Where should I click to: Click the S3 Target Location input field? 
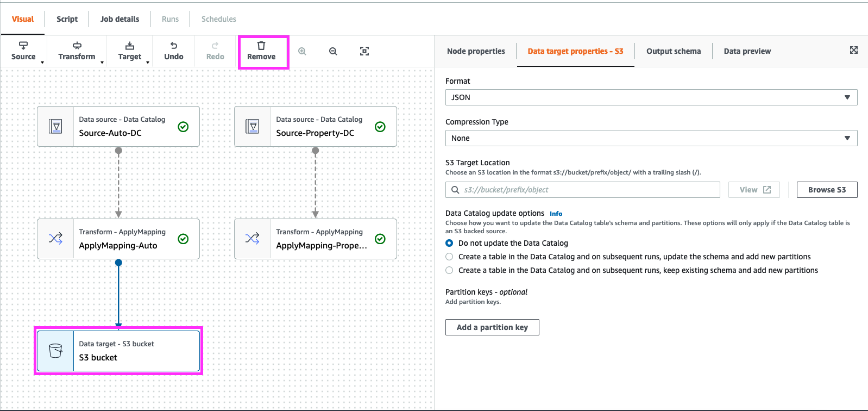coord(587,190)
